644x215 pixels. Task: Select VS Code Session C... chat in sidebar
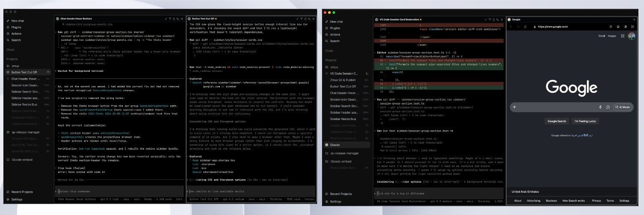tap(346, 74)
